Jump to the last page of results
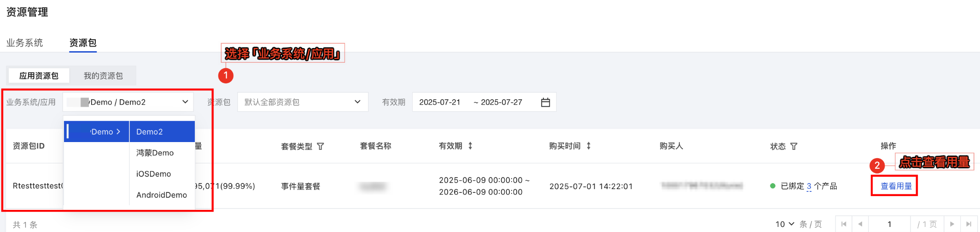 click(969, 224)
